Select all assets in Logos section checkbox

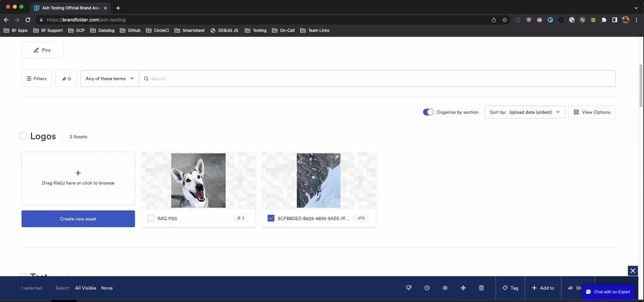point(23,136)
